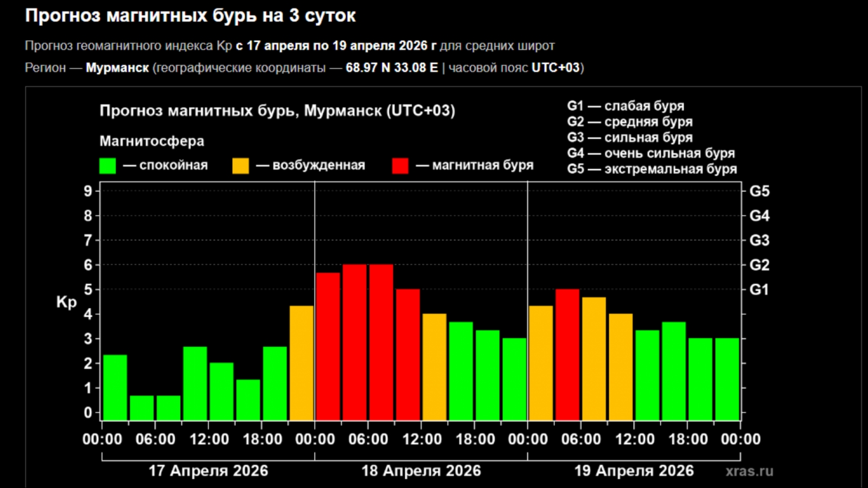This screenshot has height=488, width=868.
Task: Click the '18 Апреля 2026' date label
Action: point(421,471)
